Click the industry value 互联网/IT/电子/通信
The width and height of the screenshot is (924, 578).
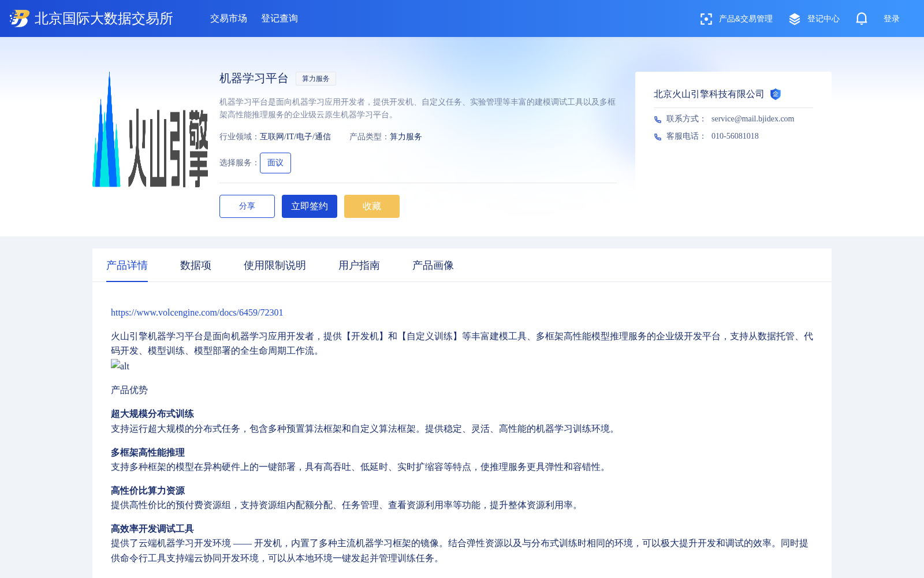click(295, 137)
